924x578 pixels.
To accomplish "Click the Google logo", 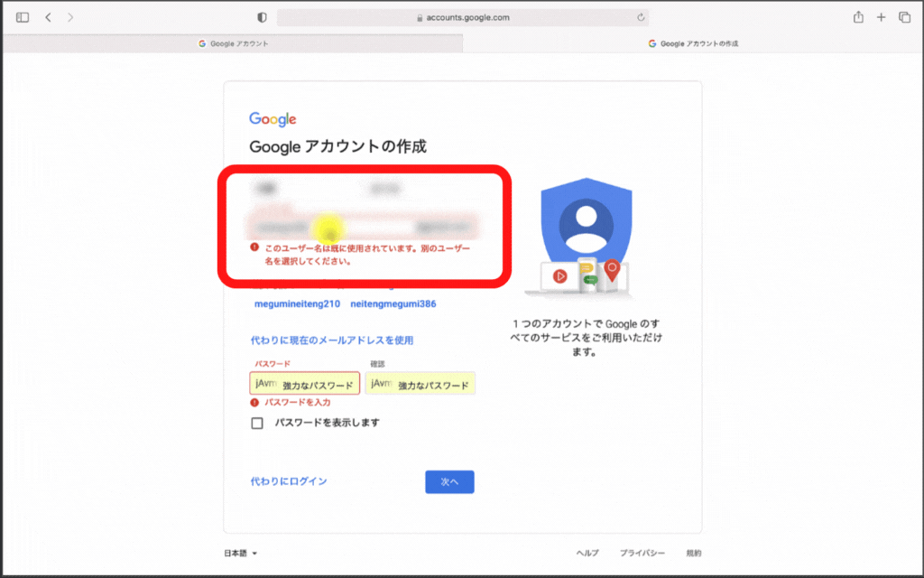I will click(x=273, y=119).
